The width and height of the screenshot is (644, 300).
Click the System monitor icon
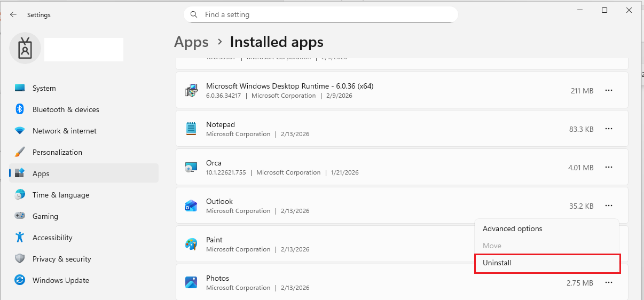pos(20,88)
